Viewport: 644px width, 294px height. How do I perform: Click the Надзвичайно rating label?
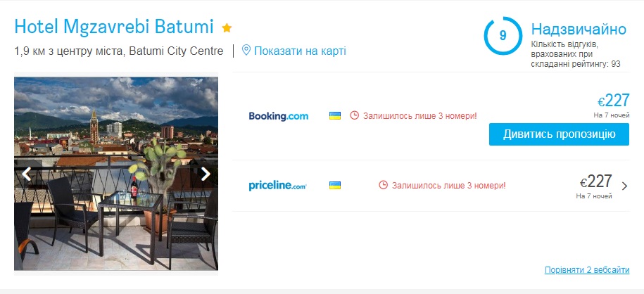(x=579, y=30)
